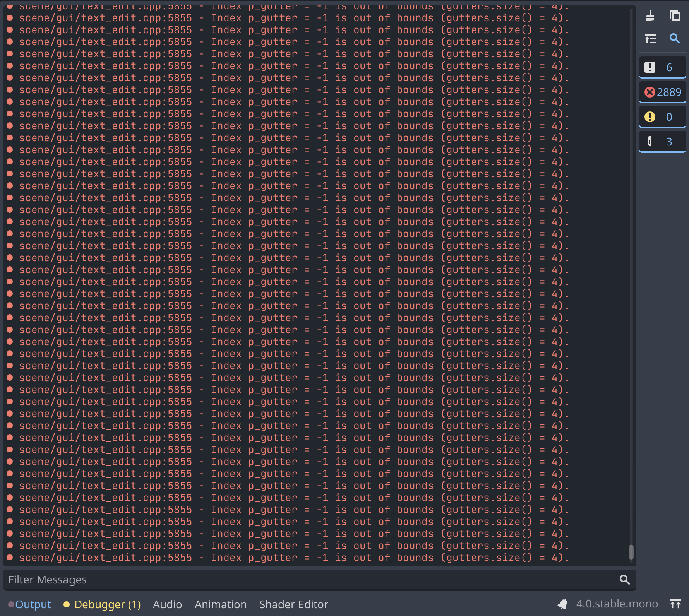This screenshot has height=616, width=689.
Task: Open the Shader Editor tab
Action: click(293, 604)
